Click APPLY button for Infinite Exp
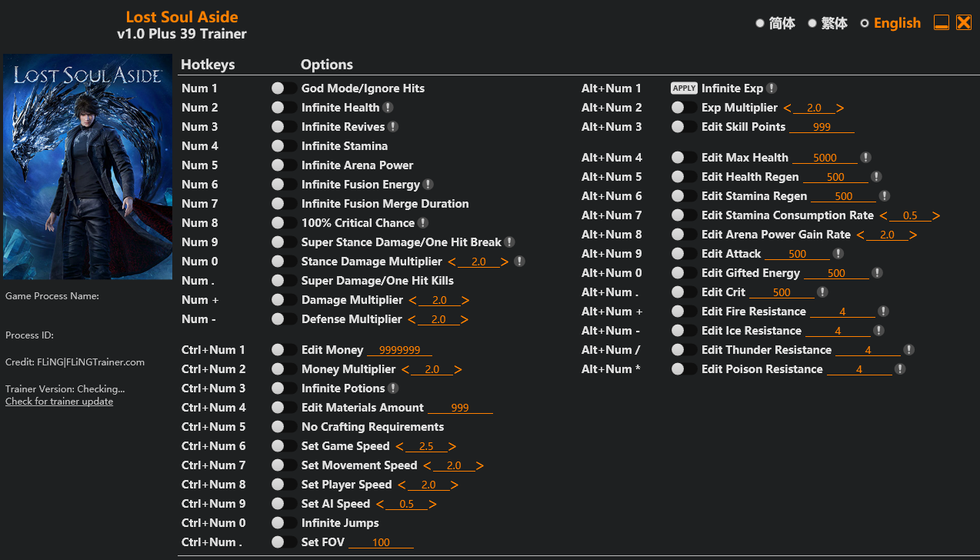The width and height of the screenshot is (980, 560). (x=684, y=88)
